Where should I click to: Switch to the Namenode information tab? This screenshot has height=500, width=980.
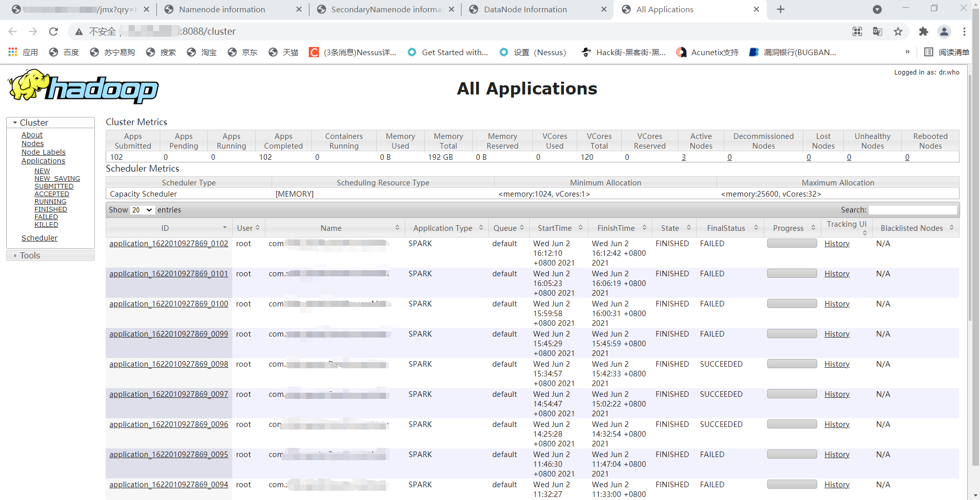[222, 9]
